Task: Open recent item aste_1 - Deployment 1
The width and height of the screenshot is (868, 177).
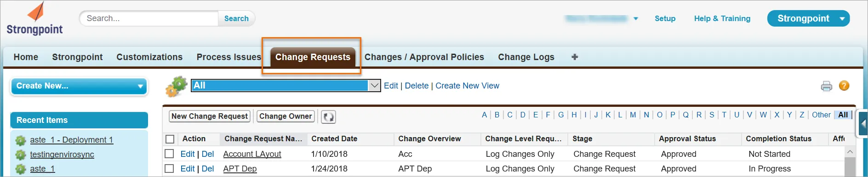Action: [x=72, y=140]
